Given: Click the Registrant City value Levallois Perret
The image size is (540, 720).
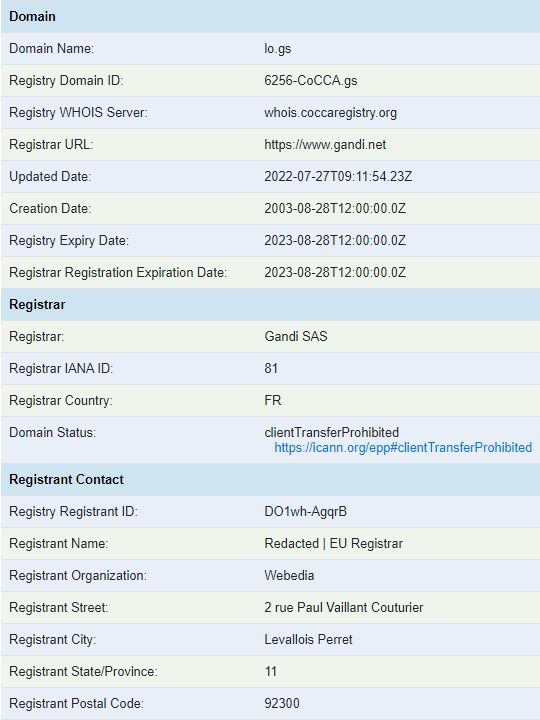Looking at the screenshot, I should [x=308, y=639].
